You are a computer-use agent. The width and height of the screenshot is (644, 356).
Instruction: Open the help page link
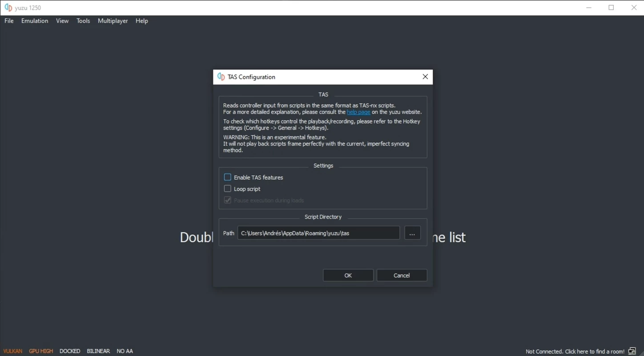pos(358,112)
